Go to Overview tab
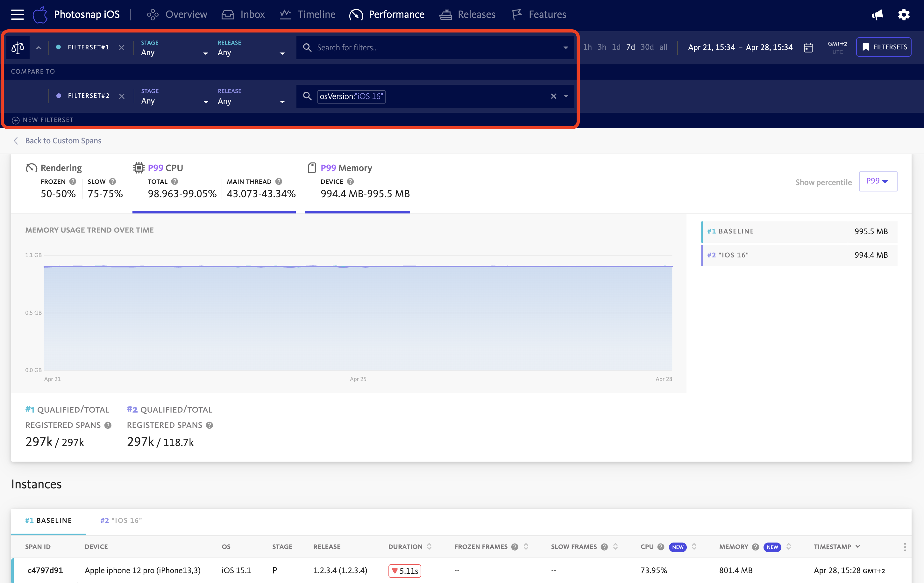 pos(177,15)
